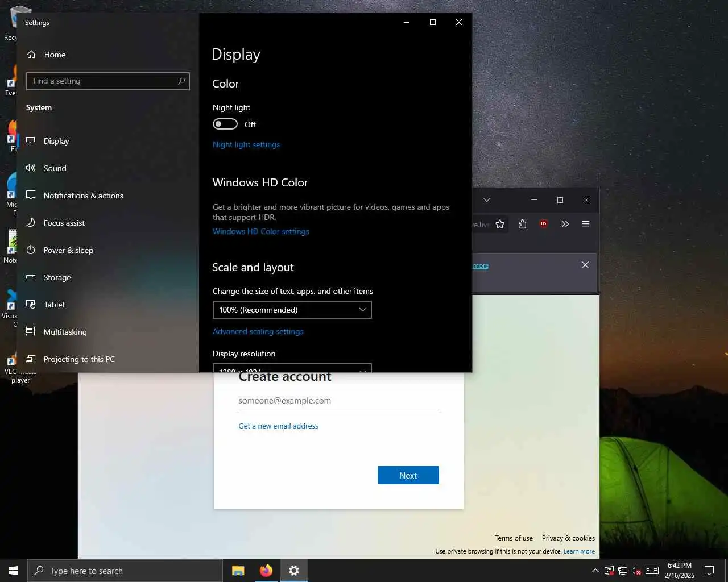Maximize the Settings window
The width and height of the screenshot is (728, 582).
(x=433, y=22)
